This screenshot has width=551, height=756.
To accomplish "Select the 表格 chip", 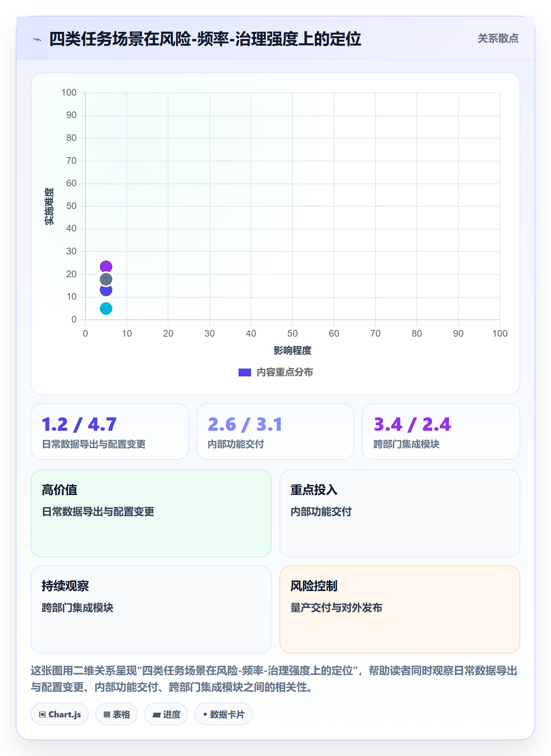I will tap(116, 714).
